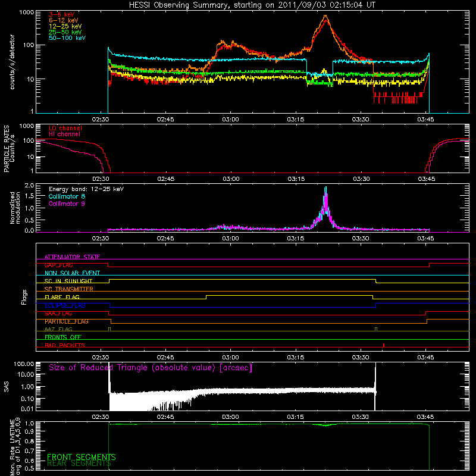Click the HESSI Observing Summary plot title
Screen dimensions: 476x476
point(252,5)
